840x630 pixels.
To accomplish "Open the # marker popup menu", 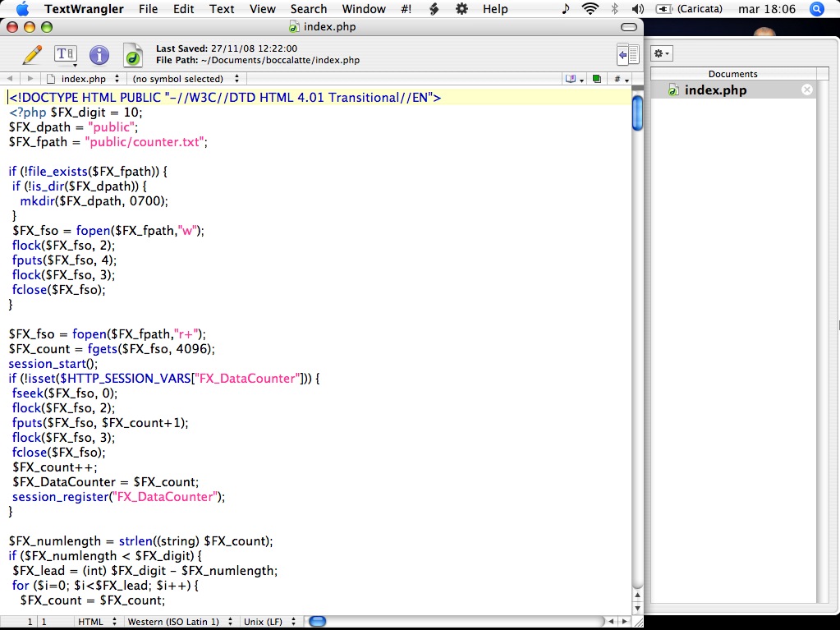I will coord(622,80).
